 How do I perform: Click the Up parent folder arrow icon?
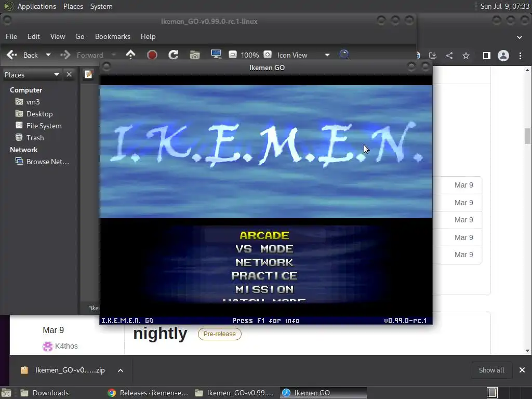pos(130,55)
